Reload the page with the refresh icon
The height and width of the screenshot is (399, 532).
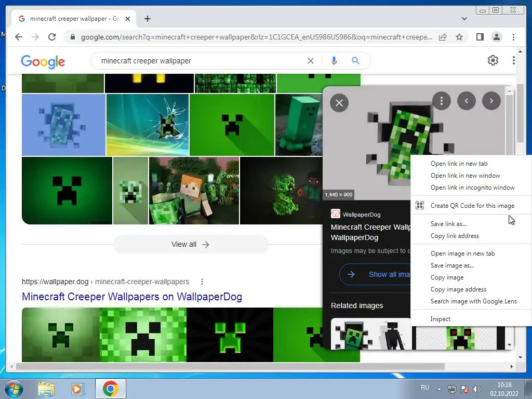[52, 37]
